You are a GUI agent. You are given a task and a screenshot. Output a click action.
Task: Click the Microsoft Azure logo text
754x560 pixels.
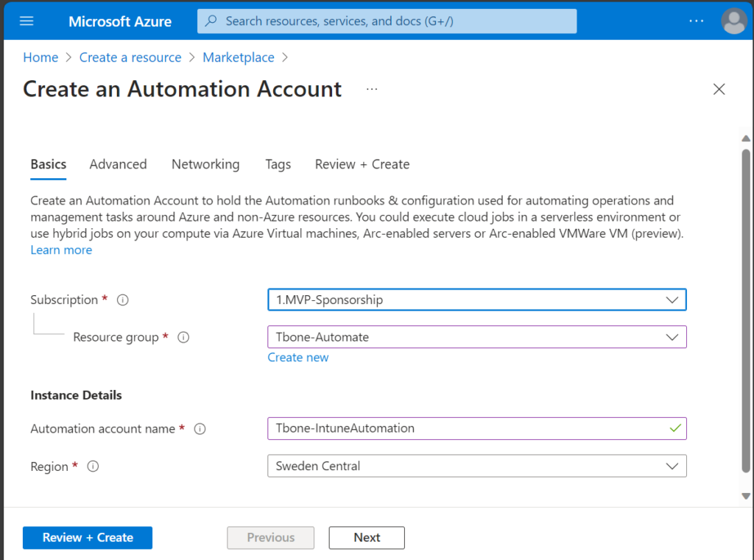click(120, 21)
